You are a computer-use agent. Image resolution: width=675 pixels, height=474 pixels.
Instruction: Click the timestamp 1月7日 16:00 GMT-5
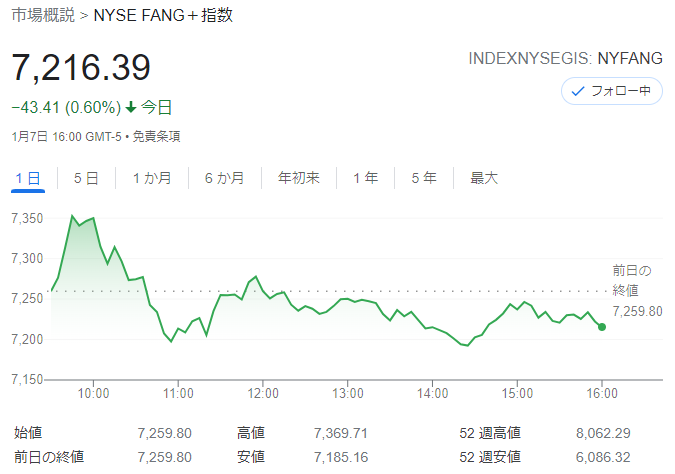coord(66,136)
